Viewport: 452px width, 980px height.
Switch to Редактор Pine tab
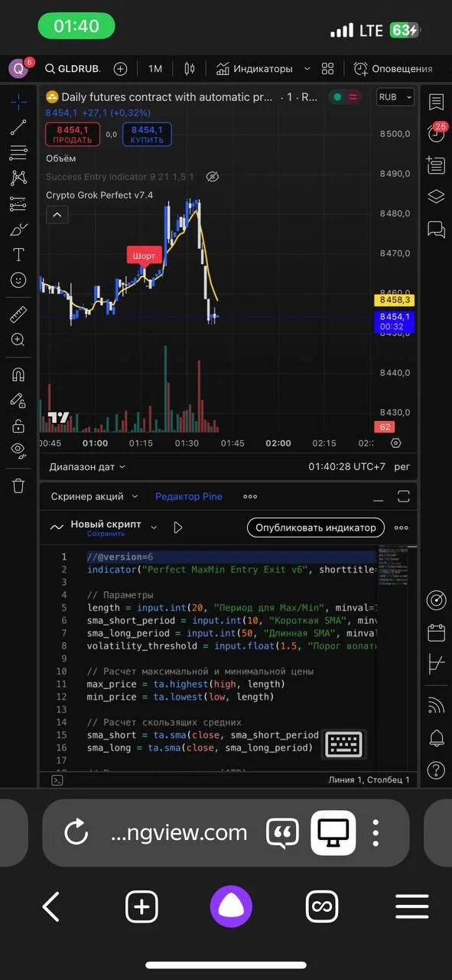point(189,496)
